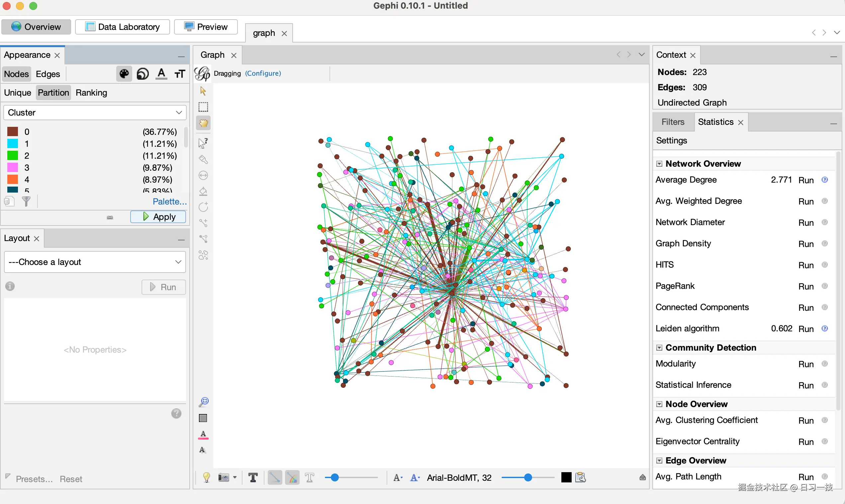
Task: Click the filter funnel icon in Appearance
Action: click(26, 202)
